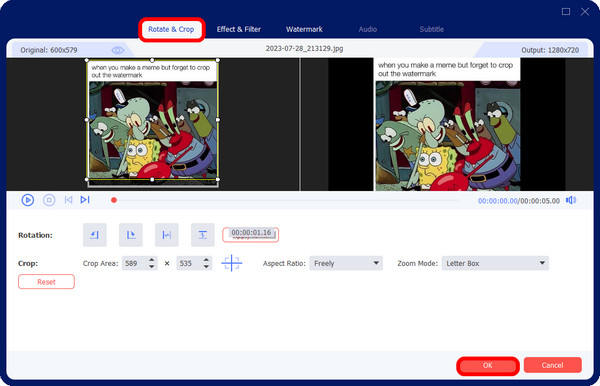
Task: Flip the image vertically
Action: coord(202,235)
